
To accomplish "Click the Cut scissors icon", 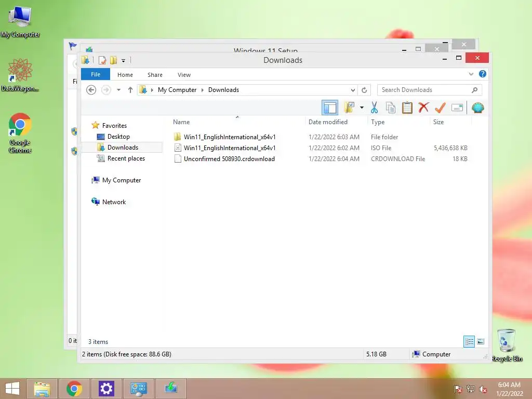I will pos(374,108).
